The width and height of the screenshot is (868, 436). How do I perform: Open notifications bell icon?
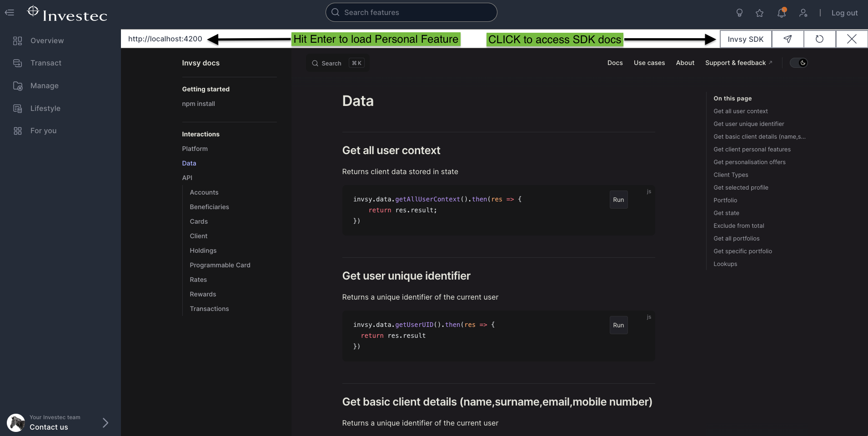click(781, 13)
